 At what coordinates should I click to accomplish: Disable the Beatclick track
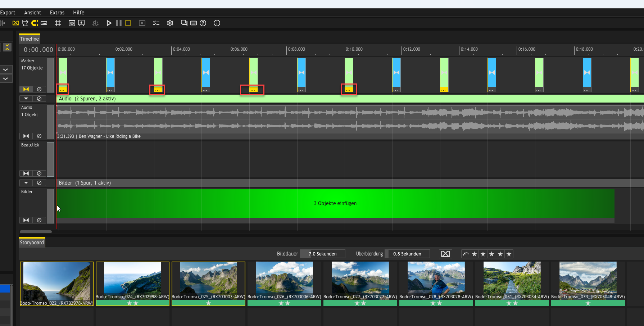pyautogui.click(x=39, y=173)
